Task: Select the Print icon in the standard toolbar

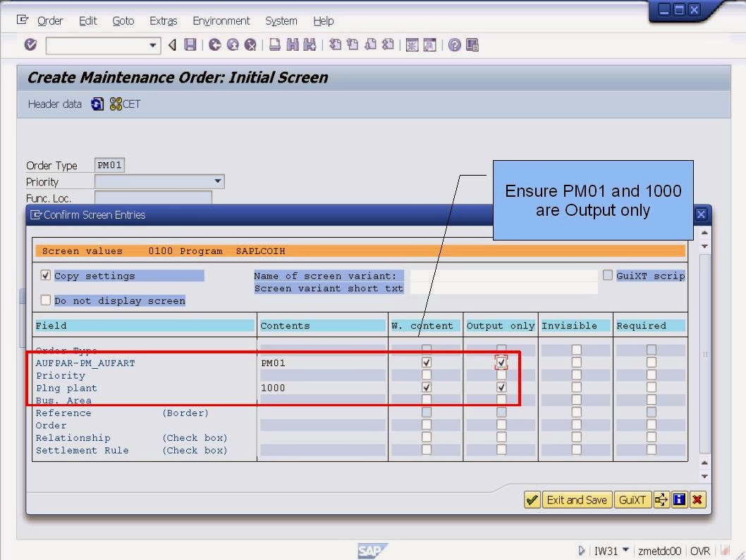Action: click(274, 44)
